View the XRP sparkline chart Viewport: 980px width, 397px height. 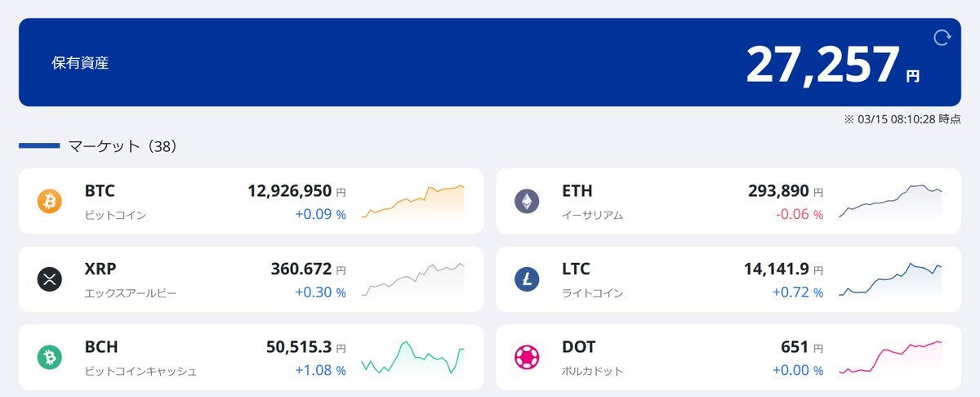412,279
